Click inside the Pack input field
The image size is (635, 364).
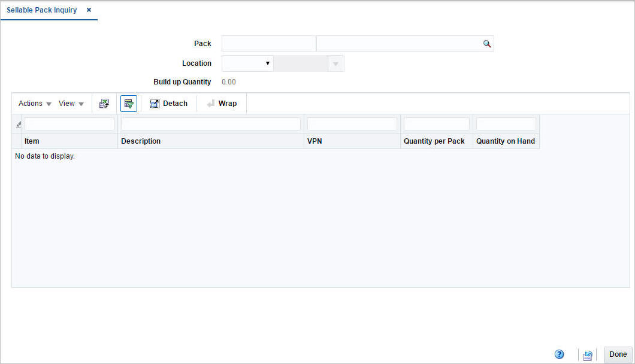pyautogui.click(x=268, y=43)
